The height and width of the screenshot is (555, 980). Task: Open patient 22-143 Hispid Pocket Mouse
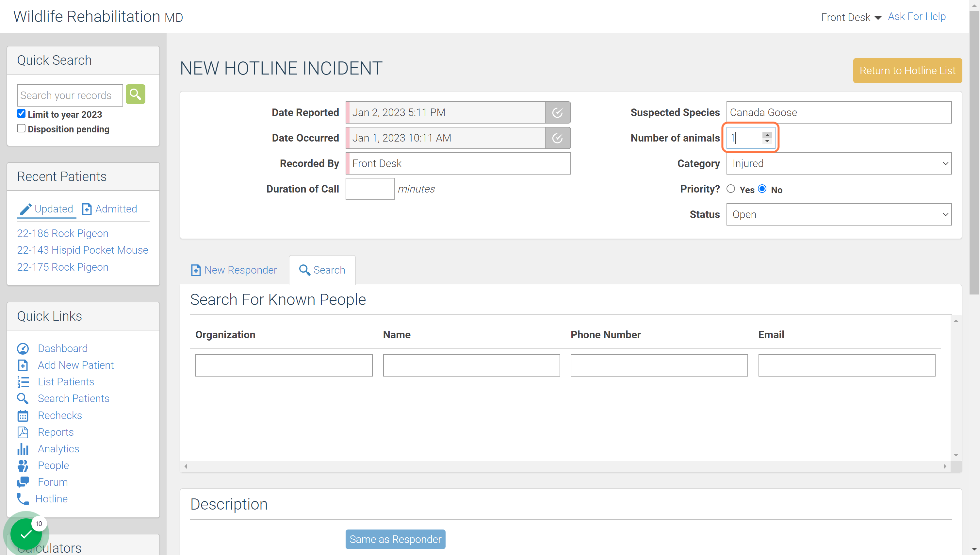(82, 250)
